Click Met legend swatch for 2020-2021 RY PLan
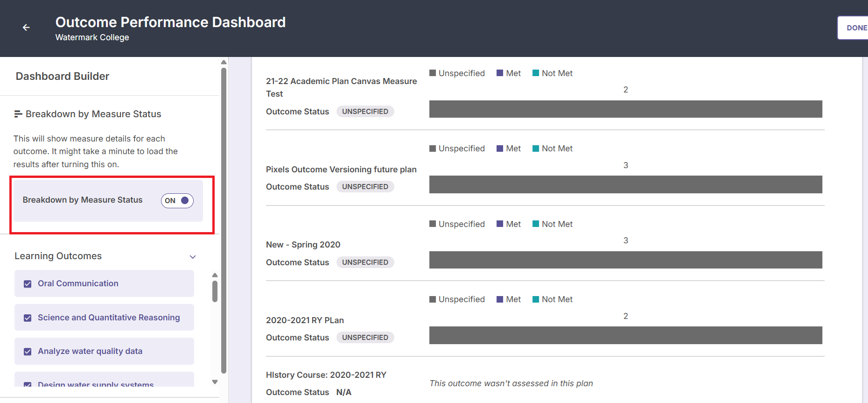The height and width of the screenshot is (403, 868). click(500, 299)
